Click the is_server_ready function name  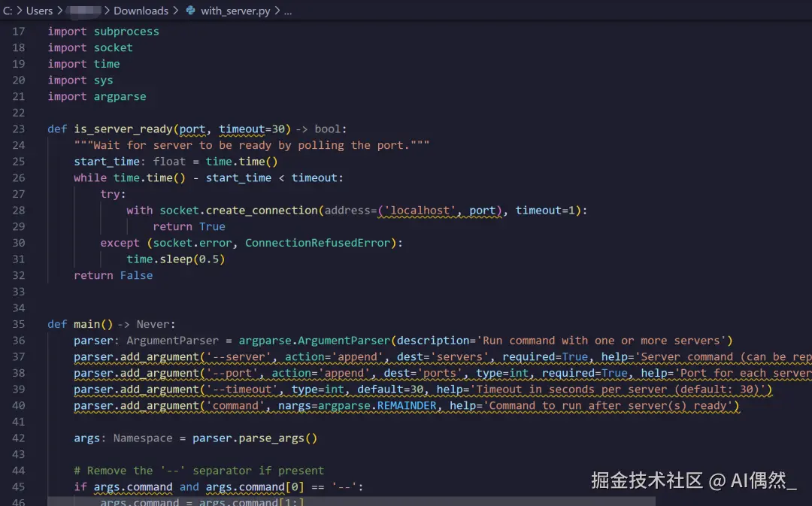pyautogui.click(x=123, y=129)
